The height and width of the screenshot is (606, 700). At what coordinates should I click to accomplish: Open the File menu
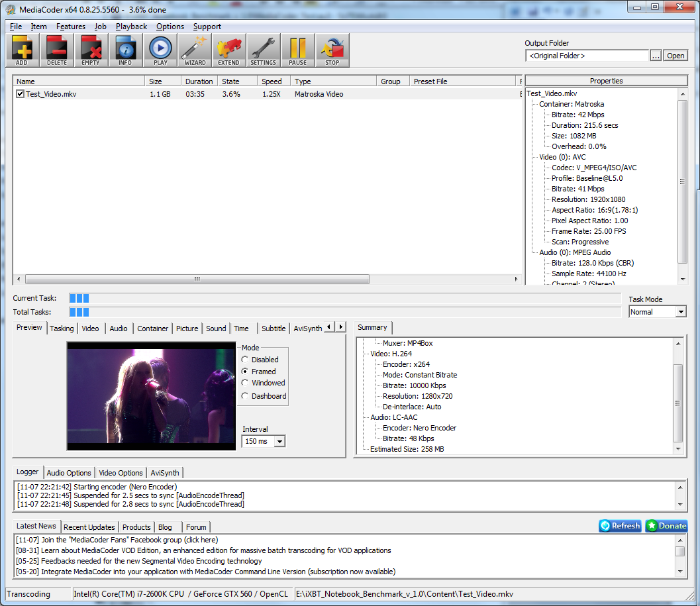pyautogui.click(x=16, y=26)
